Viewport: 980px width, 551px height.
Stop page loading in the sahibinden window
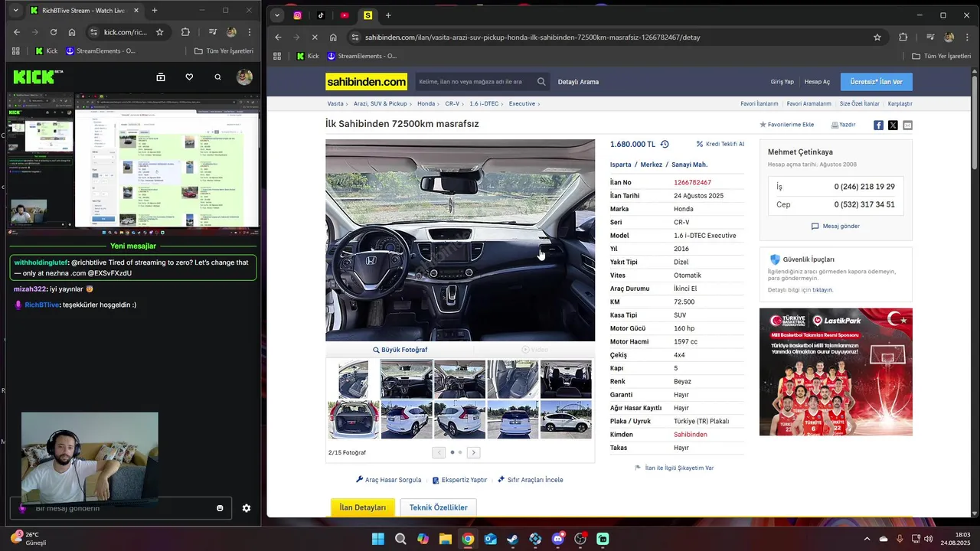point(315,37)
